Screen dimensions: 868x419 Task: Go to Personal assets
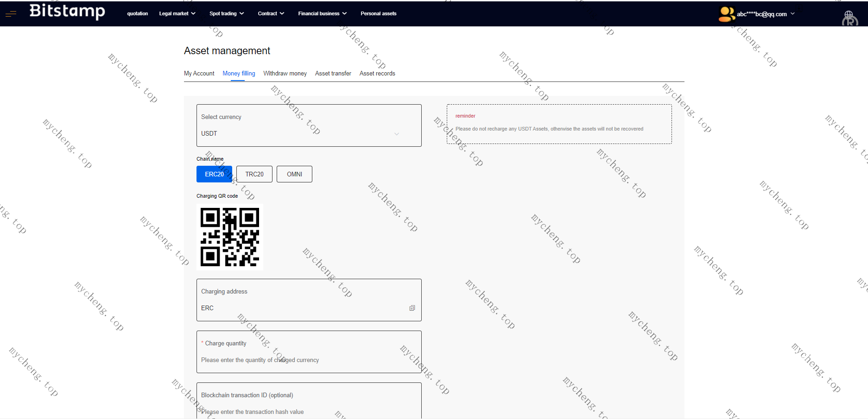pyautogui.click(x=379, y=13)
